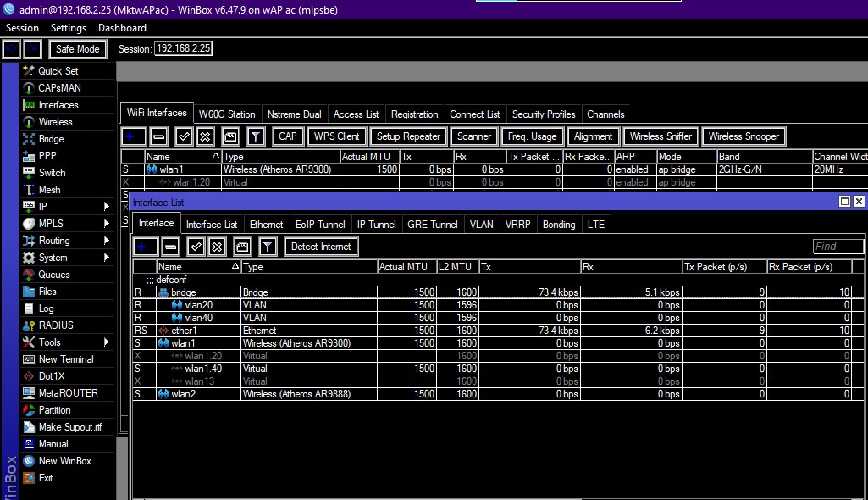868x500 pixels.
Task: Open the Wireless sidebar entry
Action: (55, 122)
